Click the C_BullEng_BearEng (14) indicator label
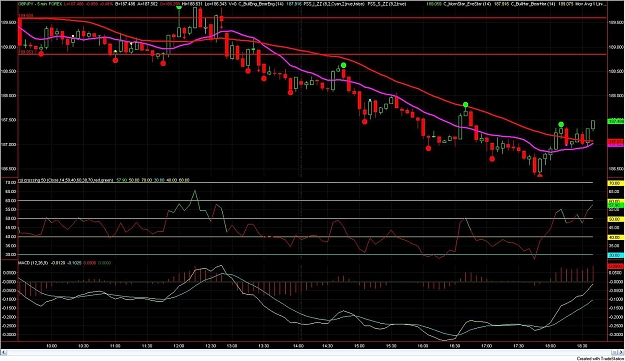Image resolution: width=625 pixels, height=361 pixels. (x=261, y=4)
